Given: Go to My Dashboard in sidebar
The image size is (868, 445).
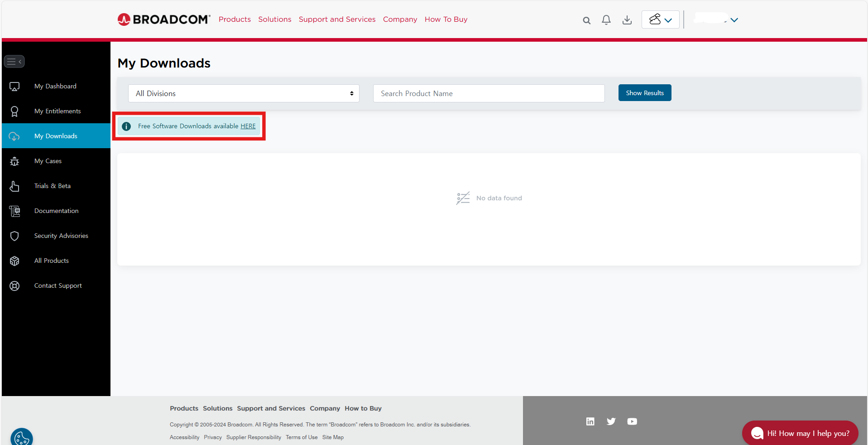Looking at the screenshot, I should coord(56,86).
